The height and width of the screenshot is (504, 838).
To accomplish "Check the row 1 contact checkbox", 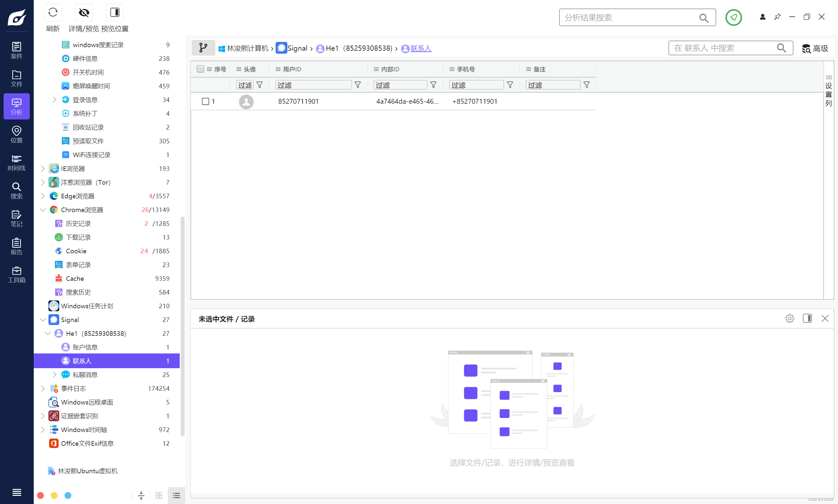I will point(206,101).
